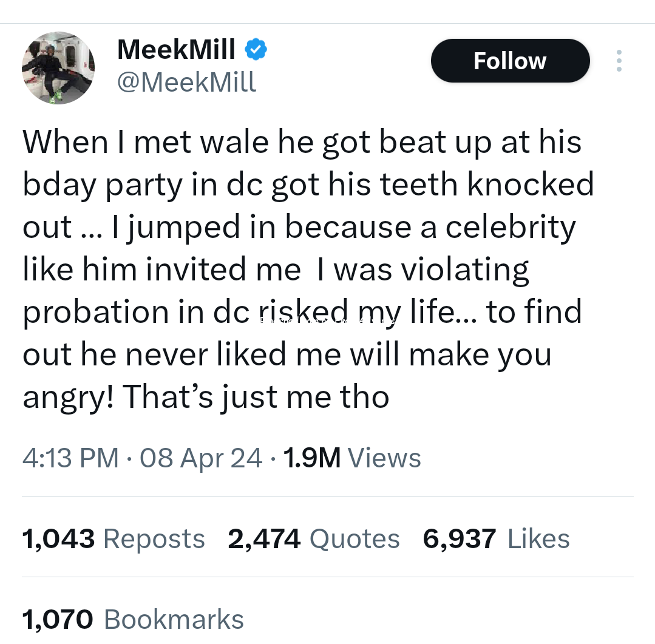This screenshot has width=655, height=644.
Task: Click the "bday party in dc" tweet line
Action: point(308,185)
